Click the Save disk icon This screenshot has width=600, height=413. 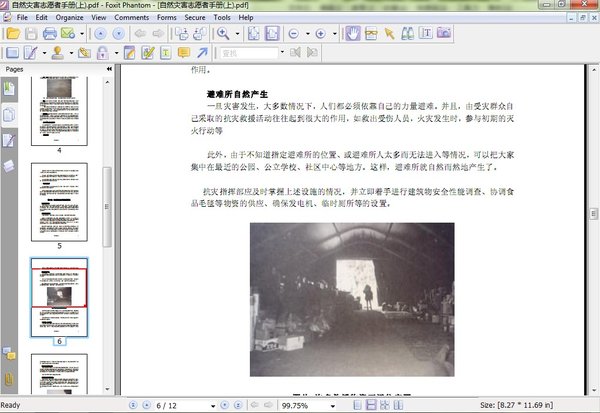point(31,34)
